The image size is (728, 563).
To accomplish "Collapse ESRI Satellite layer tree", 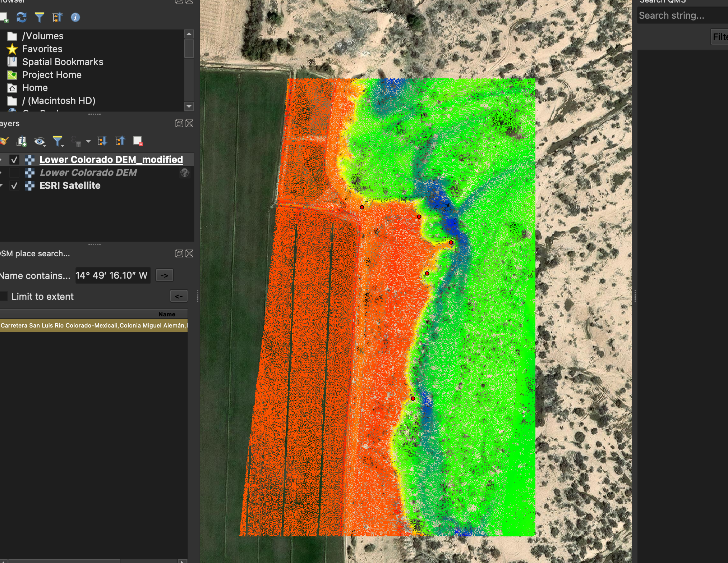I will [1, 186].
